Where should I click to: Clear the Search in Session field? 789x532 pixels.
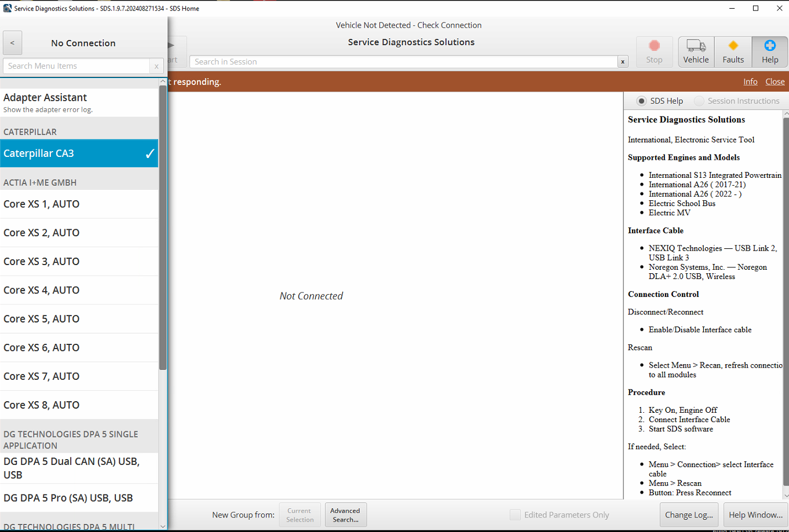pyautogui.click(x=623, y=62)
